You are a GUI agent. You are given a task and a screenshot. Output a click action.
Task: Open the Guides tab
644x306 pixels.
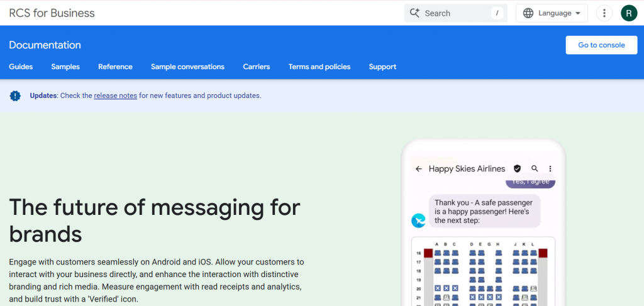tap(21, 67)
